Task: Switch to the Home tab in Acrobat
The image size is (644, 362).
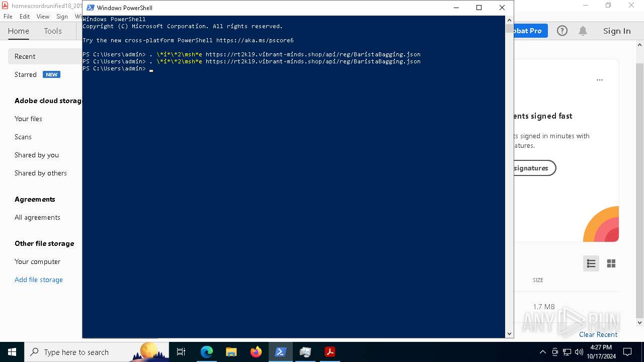Action: tap(19, 31)
